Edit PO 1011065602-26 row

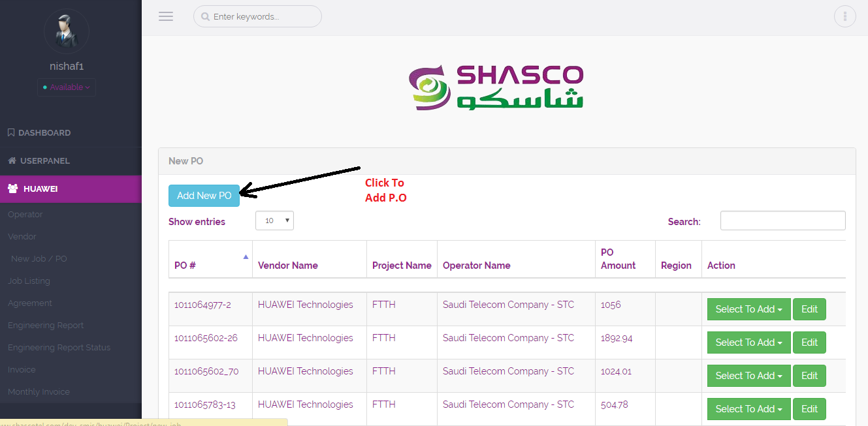pyautogui.click(x=809, y=342)
